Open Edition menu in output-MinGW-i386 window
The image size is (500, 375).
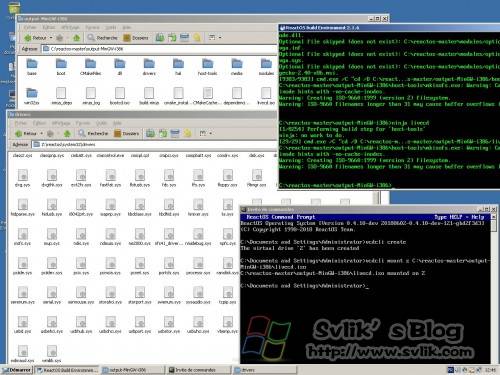click(x=49, y=27)
